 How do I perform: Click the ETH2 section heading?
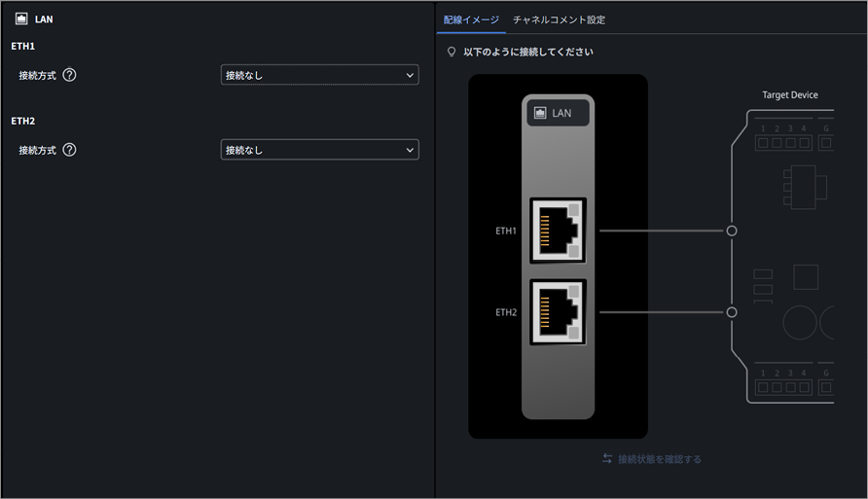tap(22, 121)
